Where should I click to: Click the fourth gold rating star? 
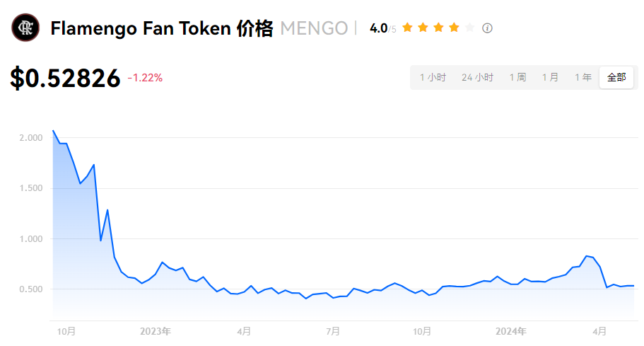454,28
